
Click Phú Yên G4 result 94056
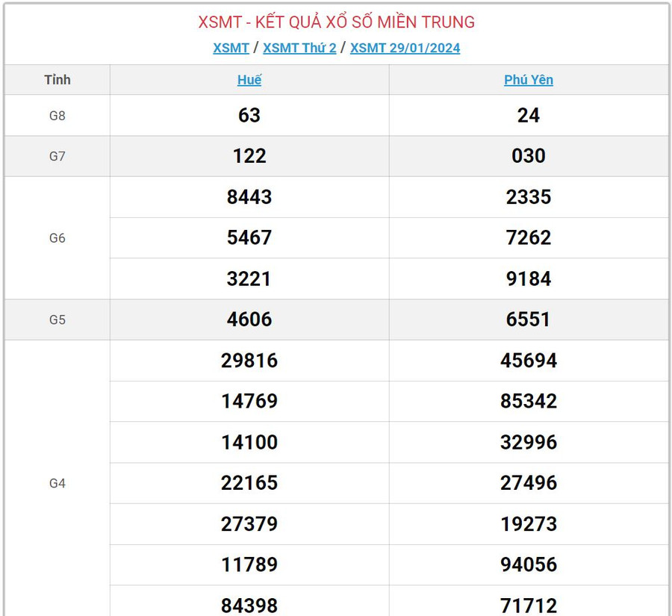tap(529, 564)
